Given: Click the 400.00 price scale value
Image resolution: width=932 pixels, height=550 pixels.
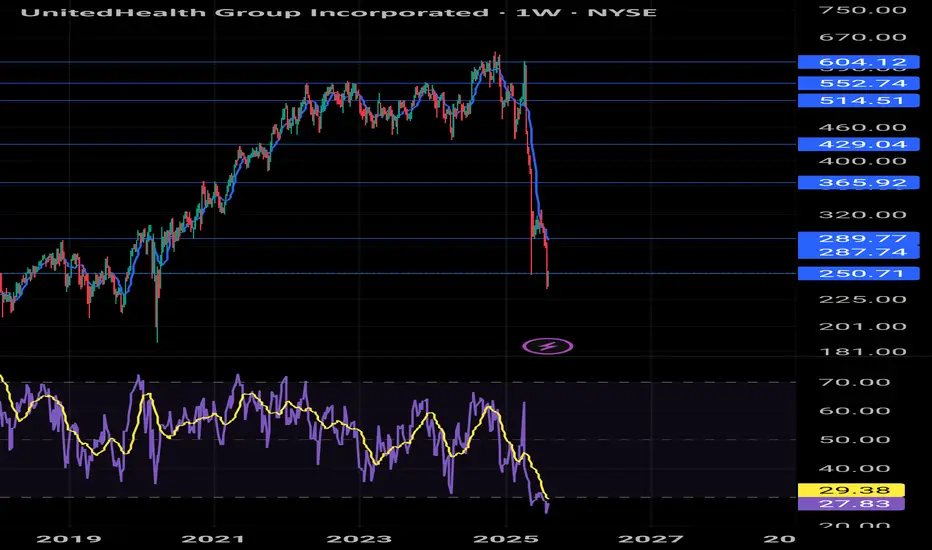Looking at the screenshot, I should 862,161.
